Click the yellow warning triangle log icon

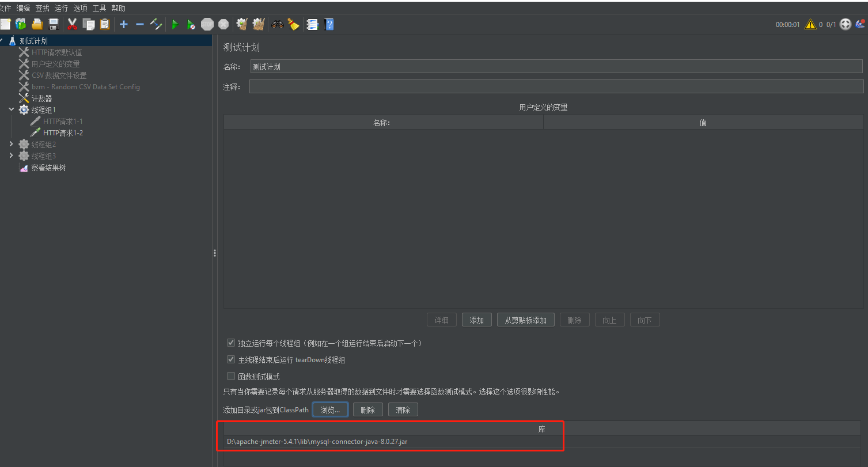[810, 24]
